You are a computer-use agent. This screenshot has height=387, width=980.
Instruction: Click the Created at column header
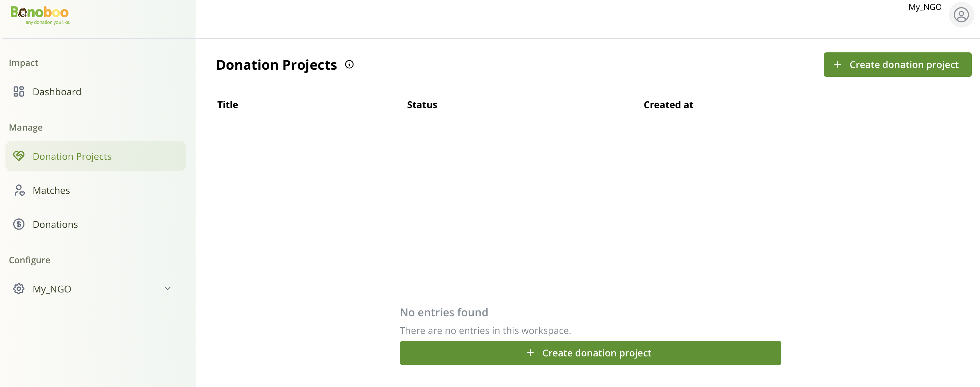coord(668,105)
